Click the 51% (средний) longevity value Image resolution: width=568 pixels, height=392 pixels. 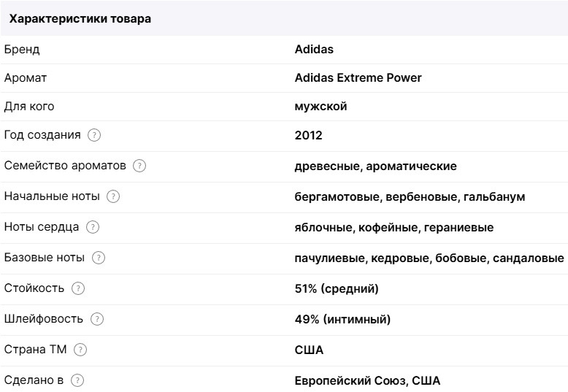coord(336,288)
